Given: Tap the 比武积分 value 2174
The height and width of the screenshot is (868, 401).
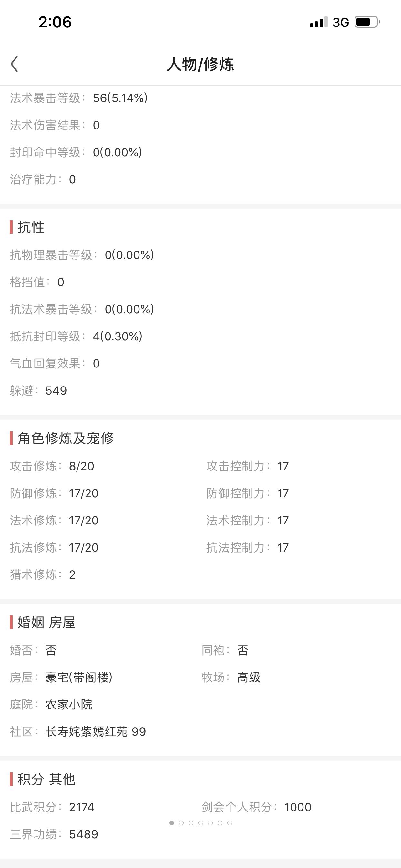Looking at the screenshot, I should point(82,807).
